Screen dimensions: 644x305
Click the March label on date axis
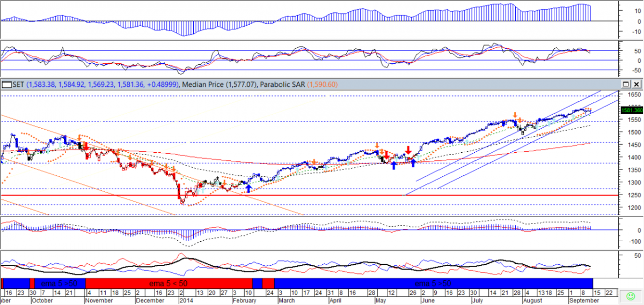click(287, 301)
